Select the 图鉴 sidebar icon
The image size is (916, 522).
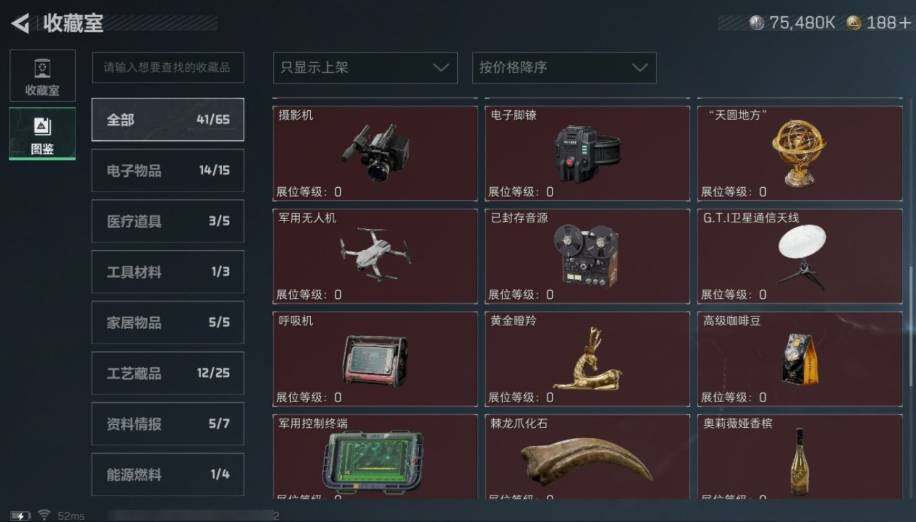click(x=42, y=134)
